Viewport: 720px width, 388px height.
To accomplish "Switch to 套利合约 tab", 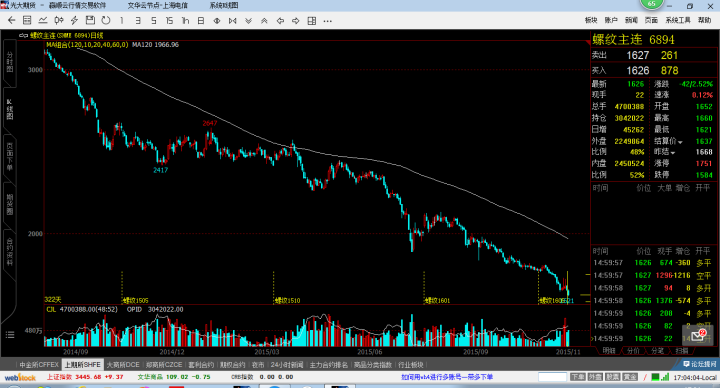I will (x=201, y=365).
